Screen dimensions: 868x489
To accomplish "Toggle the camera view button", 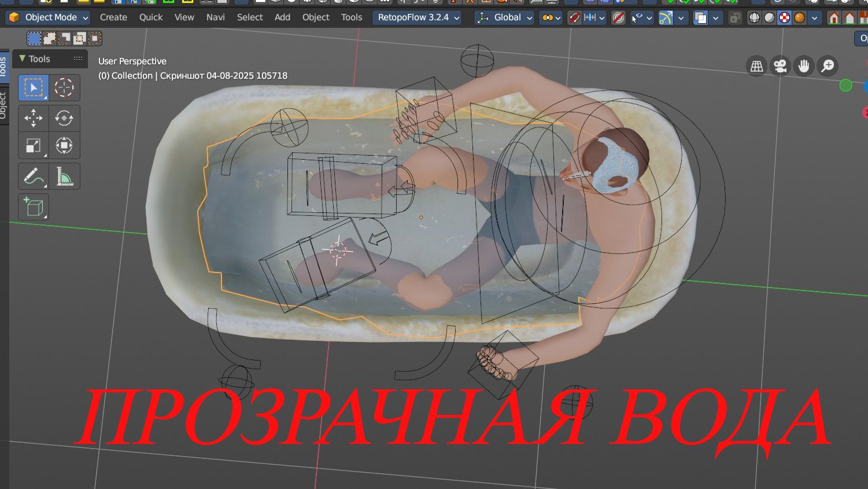I will 780,66.
